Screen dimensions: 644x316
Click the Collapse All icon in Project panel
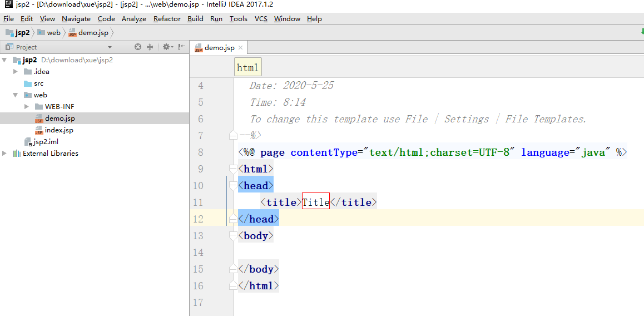(x=150, y=47)
